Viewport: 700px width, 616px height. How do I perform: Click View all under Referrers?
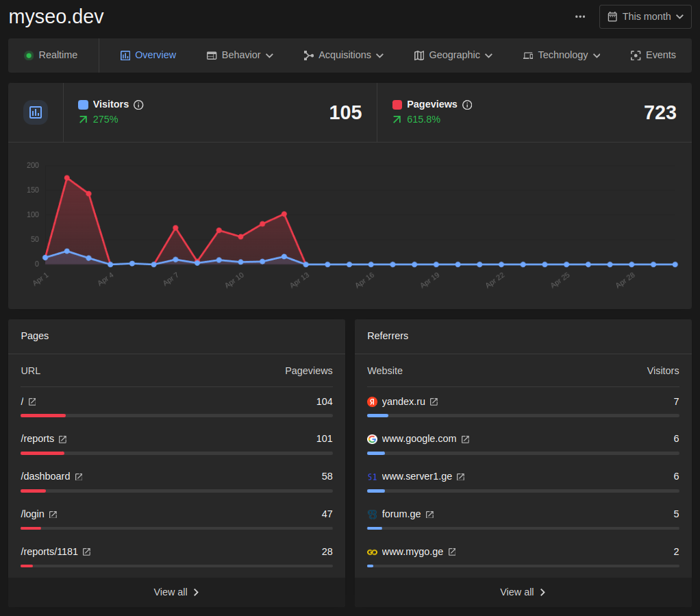(523, 592)
